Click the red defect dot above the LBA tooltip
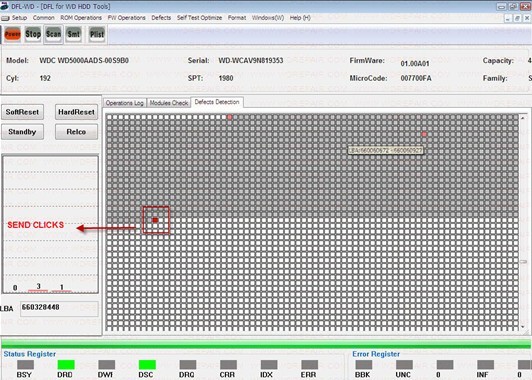 pyautogui.click(x=424, y=134)
